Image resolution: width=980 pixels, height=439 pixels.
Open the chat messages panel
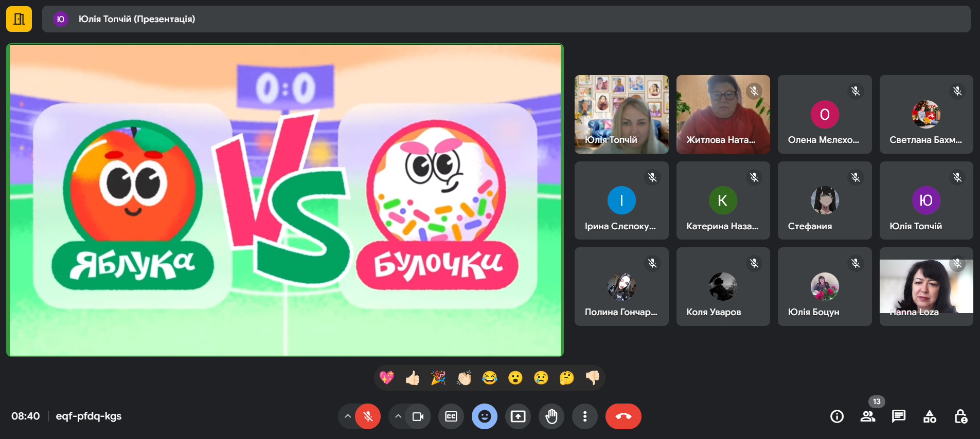tap(899, 416)
